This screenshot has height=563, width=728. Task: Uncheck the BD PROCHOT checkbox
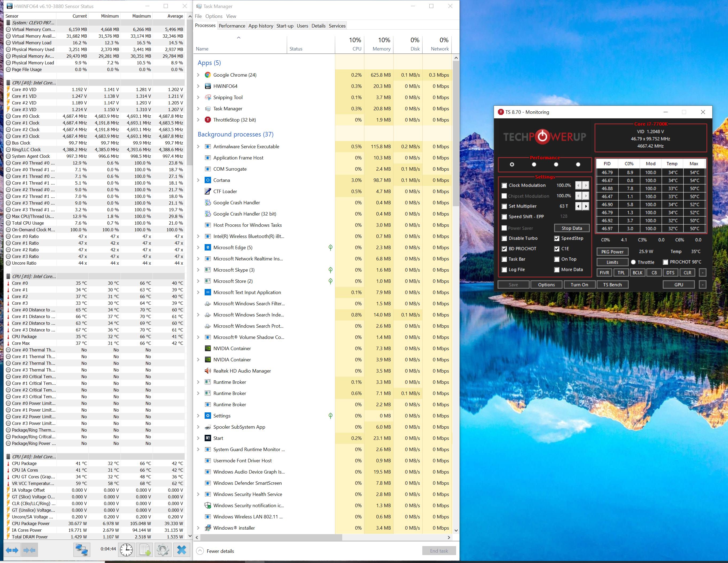504,249
